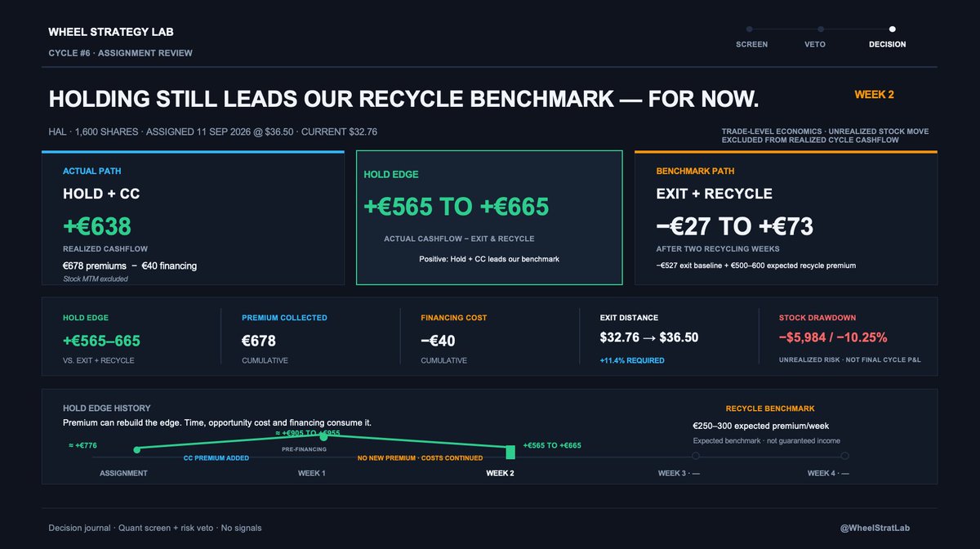This screenshot has width=980, height=549.
Task: Click the $32.76 → $36.50 exit distance
Action: pos(648,337)
